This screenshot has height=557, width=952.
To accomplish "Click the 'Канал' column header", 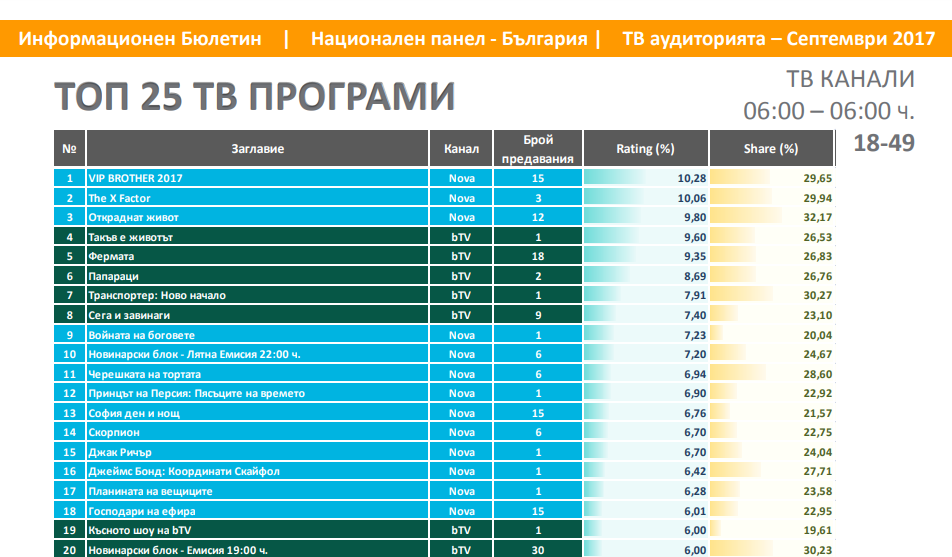I will click(461, 149).
